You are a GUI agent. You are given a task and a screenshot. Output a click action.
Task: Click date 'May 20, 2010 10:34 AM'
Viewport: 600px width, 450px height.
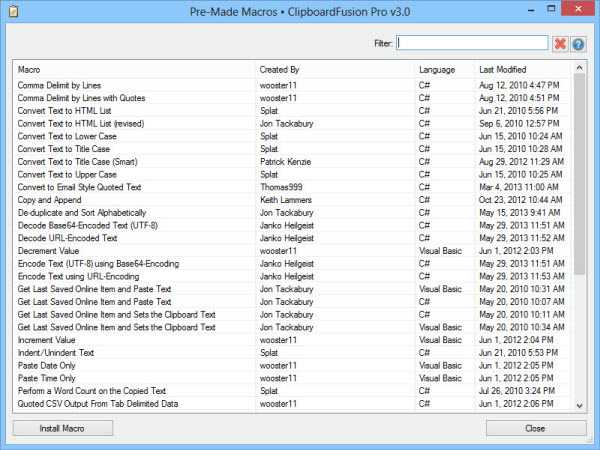[522, 327]
